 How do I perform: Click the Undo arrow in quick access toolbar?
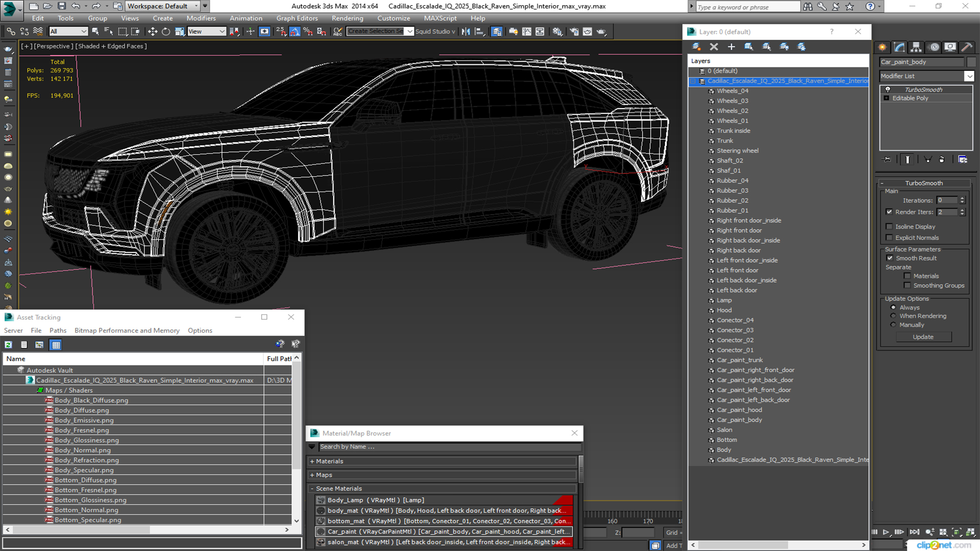pos(76,6)
